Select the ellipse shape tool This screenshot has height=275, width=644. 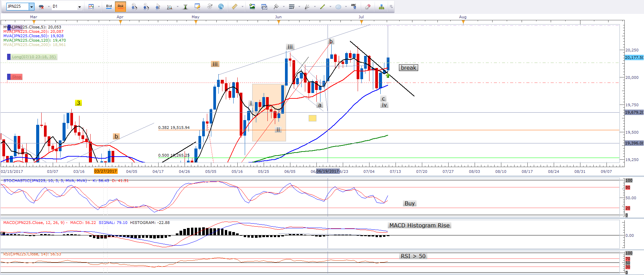click(x=338, y=6)
